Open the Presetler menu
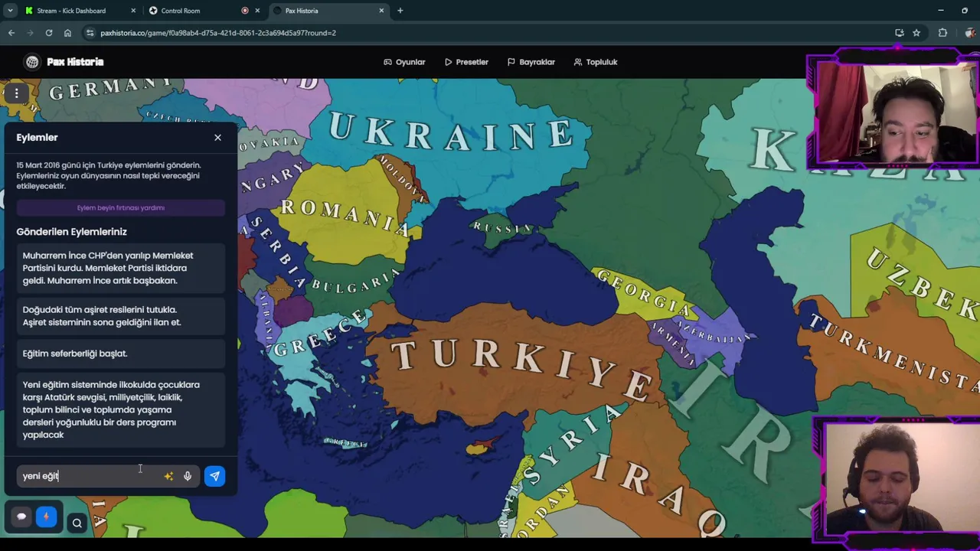 click(466, 62)
